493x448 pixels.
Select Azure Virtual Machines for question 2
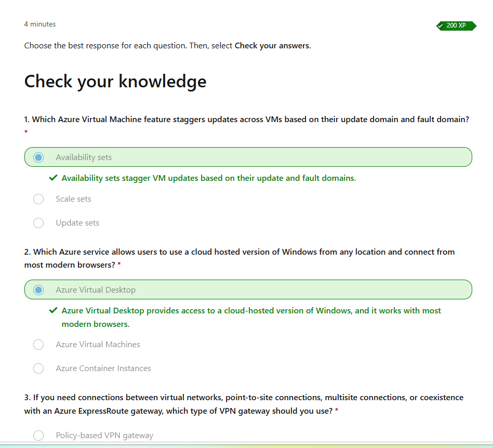98,344
